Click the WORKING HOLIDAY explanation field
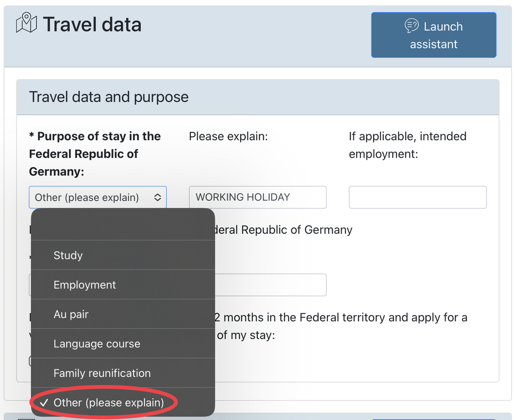Viewport: 516px width, 420px height. click(257, 197)
